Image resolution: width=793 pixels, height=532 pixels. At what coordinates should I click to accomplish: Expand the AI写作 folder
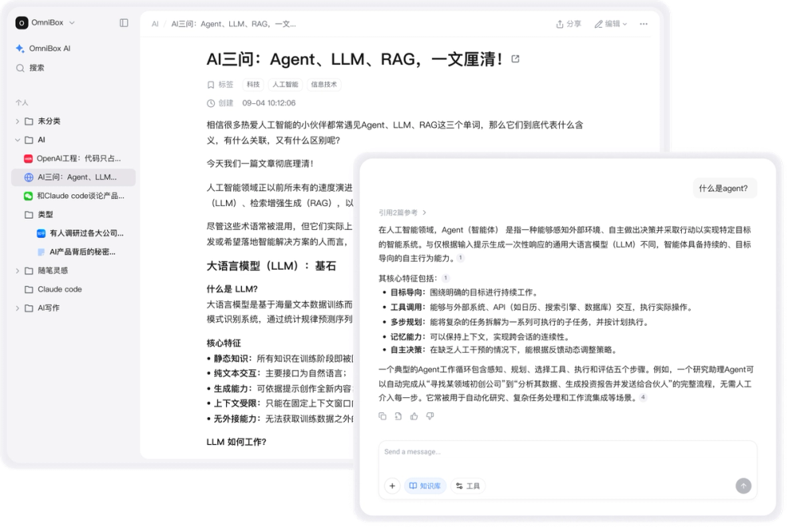point(17,308)
